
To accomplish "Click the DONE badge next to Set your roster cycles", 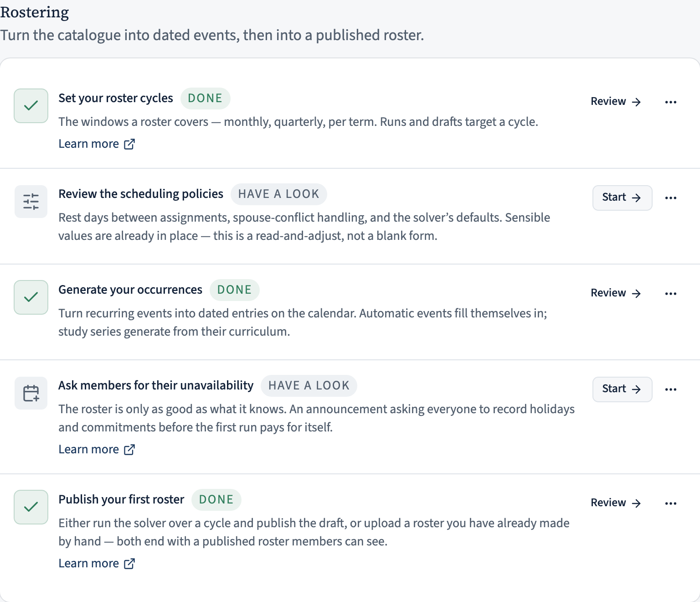I will pos(205,98).
